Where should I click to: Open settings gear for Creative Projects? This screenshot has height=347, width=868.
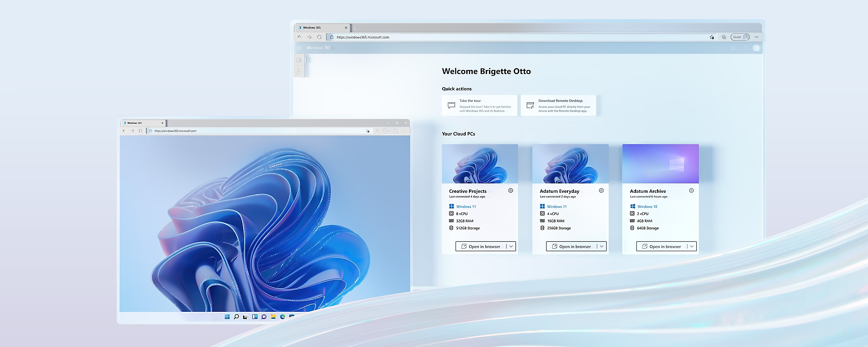[511, 190]
